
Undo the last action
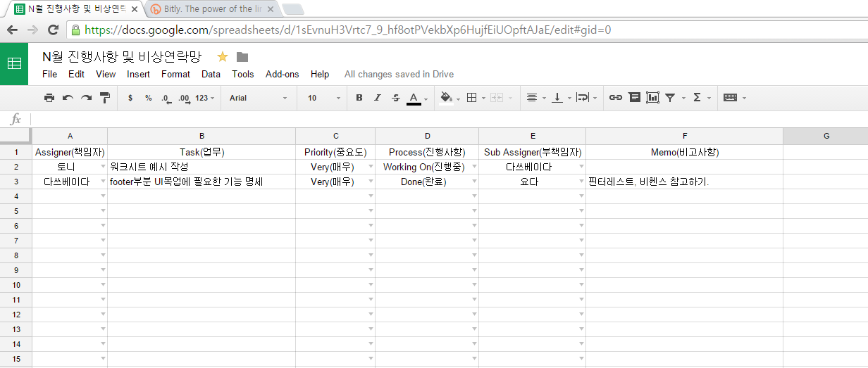(x=68, y=98)
